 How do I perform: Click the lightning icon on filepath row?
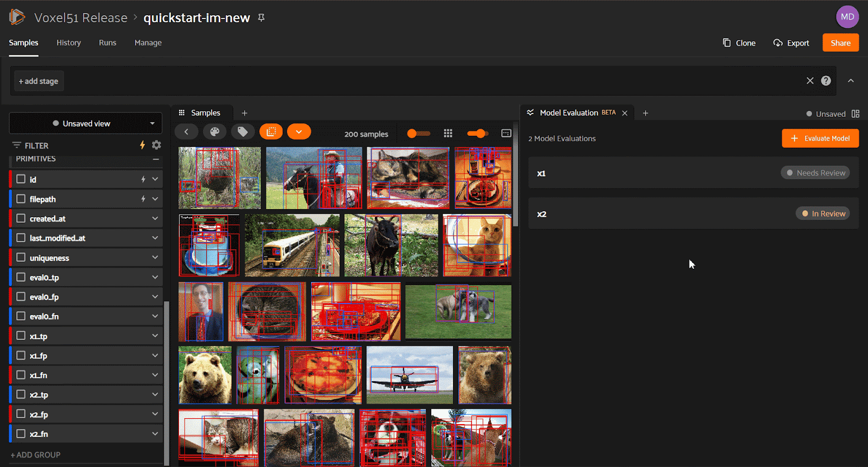coord(143,199)
